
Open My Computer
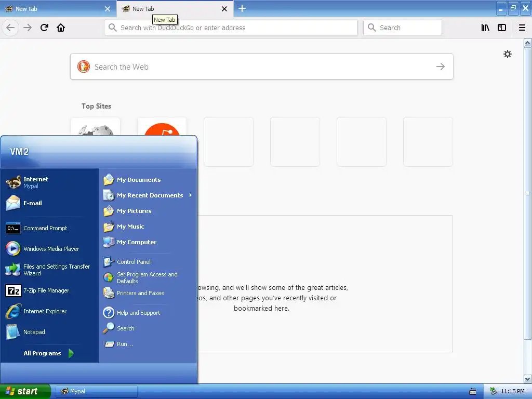(148, 242)
